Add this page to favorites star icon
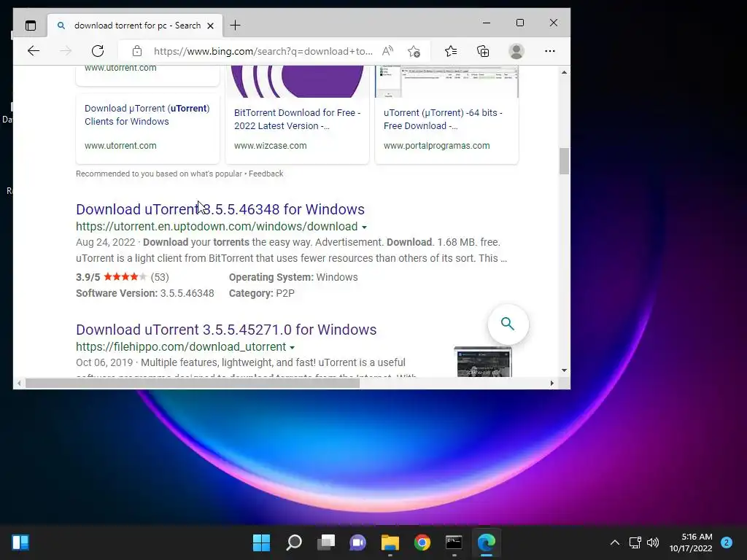Viewport: 747px width, 560px height. pos(414,51)
